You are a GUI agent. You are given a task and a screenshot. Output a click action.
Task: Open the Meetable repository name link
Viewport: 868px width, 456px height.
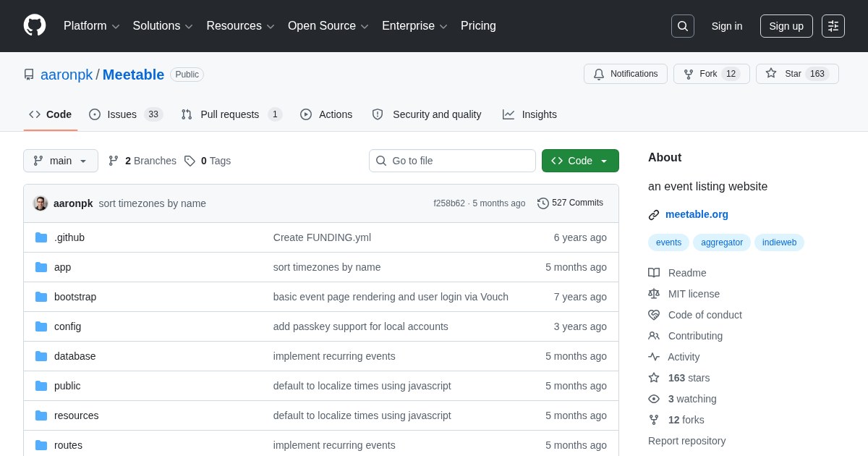[x=133, y=75]
